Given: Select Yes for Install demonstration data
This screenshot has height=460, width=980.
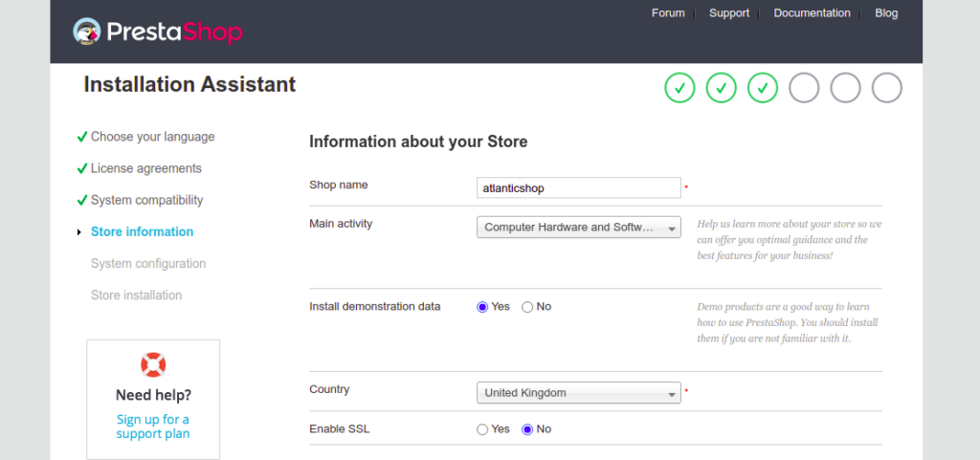Looking at the screenshot, I should click(482, 307).
